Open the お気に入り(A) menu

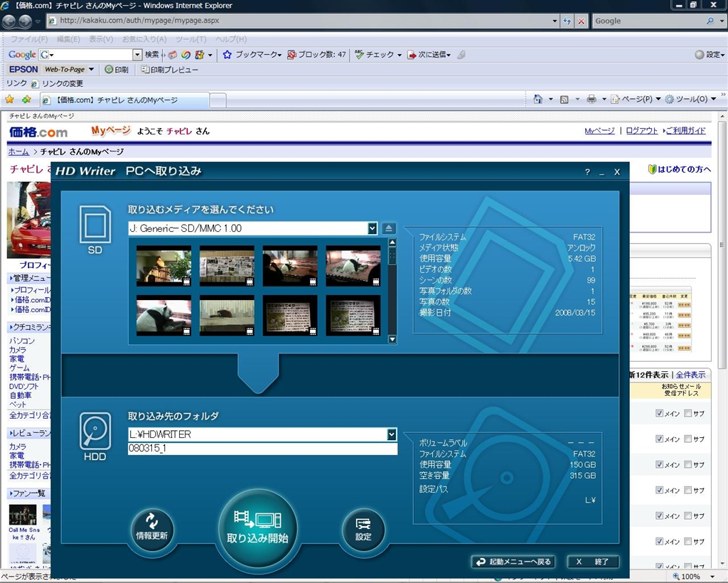click(144, 39)
